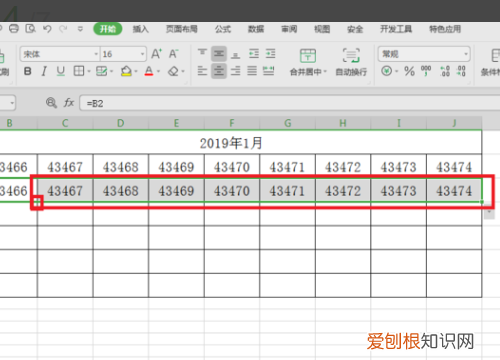Toggle vertical middle alignment
The image size is (500, 360).
pyautogui.click(x=219, y=53)
